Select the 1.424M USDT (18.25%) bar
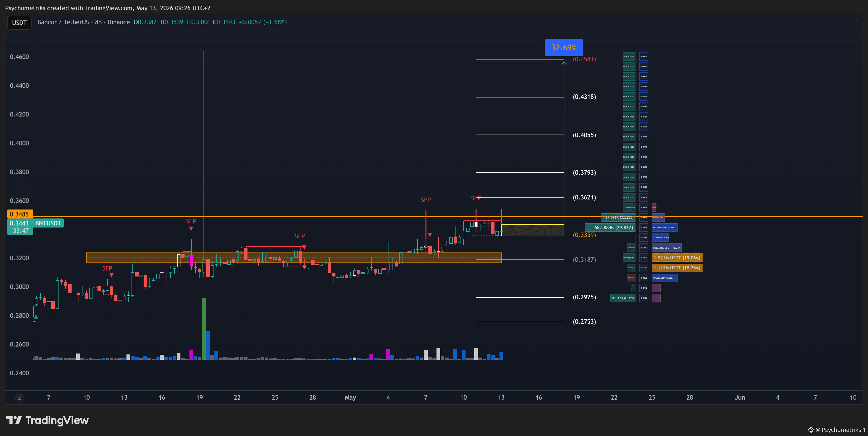 [x=677, y=268]
